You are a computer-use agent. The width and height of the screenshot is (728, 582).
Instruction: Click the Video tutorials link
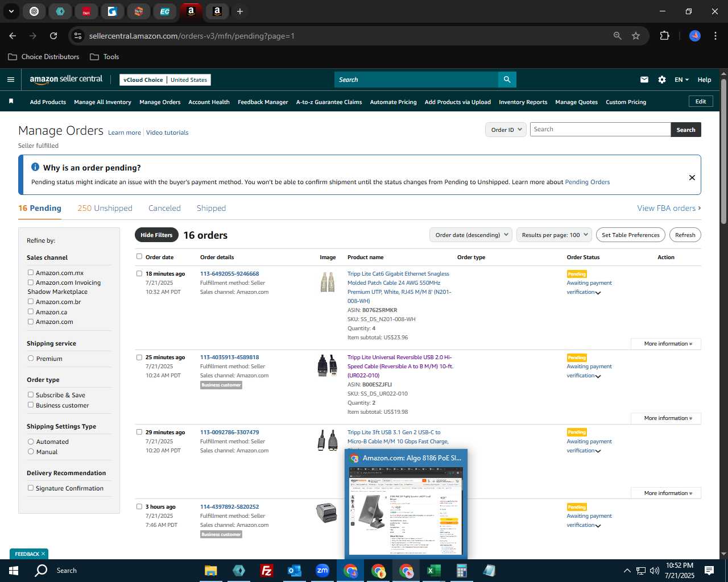(167, 132)
